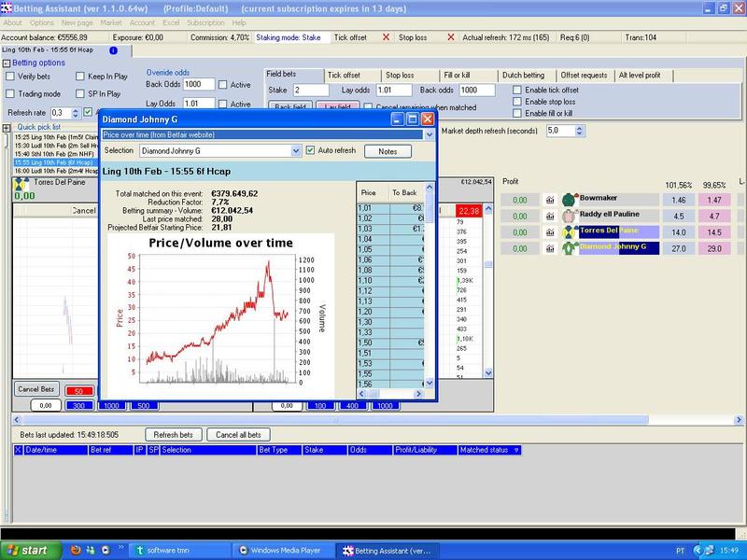Click Diamond Johnny G's green silks icon
Image resolution: width=747 pixels, height=560 pixels.
point(570,248)
